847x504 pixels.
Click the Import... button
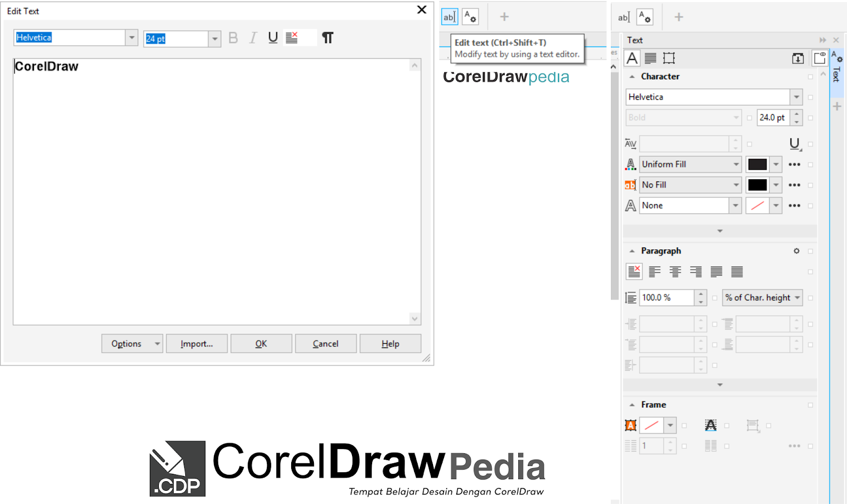point(197,344)
